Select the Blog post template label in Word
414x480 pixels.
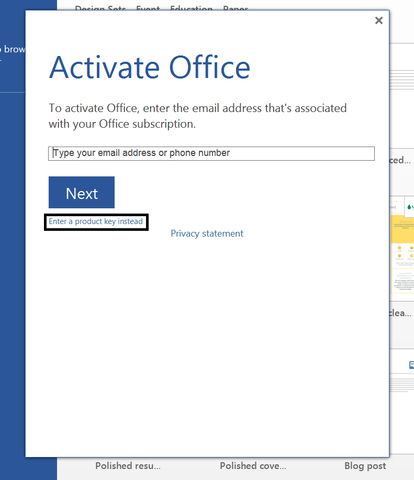365,466
